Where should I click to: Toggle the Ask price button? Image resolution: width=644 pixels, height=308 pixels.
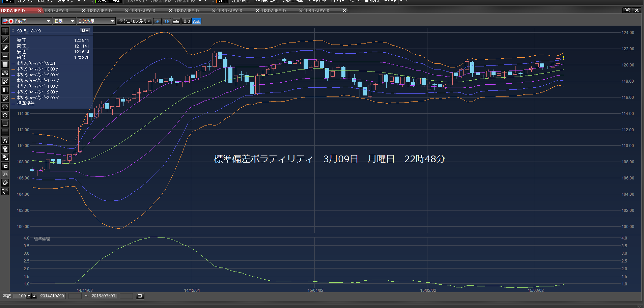[196, 21]
